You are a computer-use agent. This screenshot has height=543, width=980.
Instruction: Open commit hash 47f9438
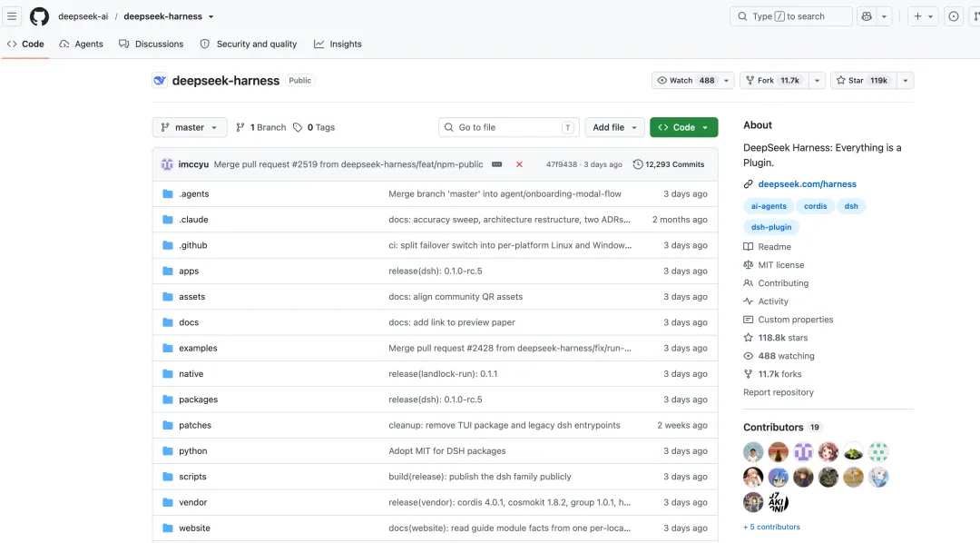point(562,164)
